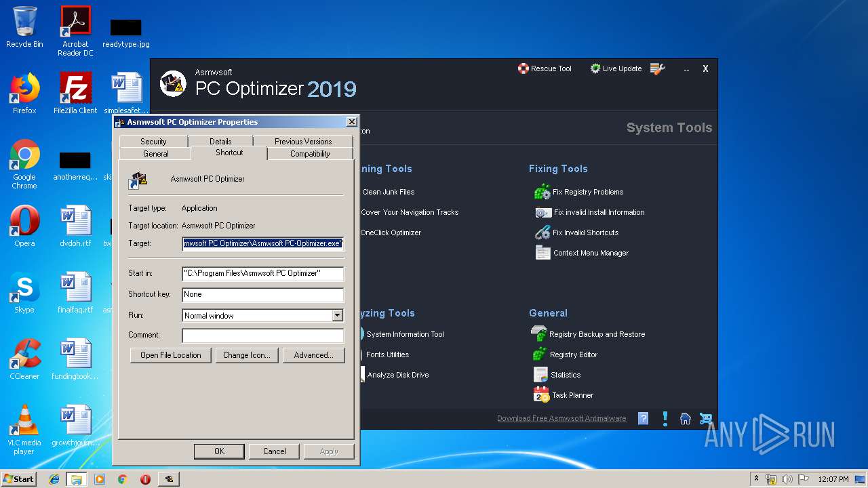Click Analyze Disk Drive entry
The image size is (868, 488).
pyautogui.click(x=397, y=375)
